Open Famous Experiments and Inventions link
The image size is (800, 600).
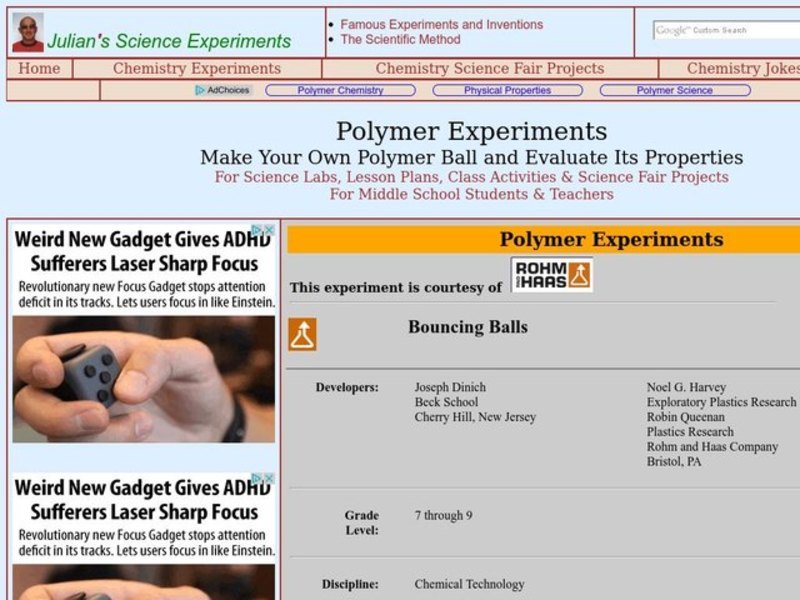pos(441,24)
